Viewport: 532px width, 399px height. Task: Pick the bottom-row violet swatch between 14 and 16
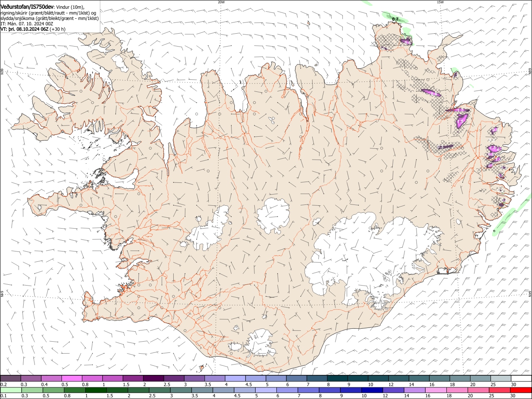click(x=414, y=390)
